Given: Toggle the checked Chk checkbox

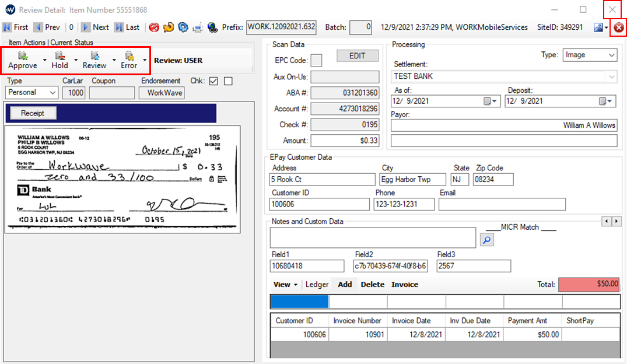Looking at the screenshot, I should (213, 81).
